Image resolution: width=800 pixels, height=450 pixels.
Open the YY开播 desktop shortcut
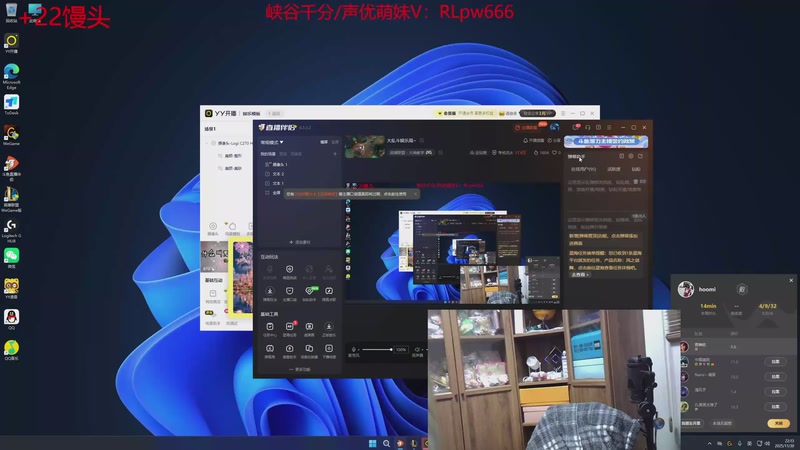point(11,43)
